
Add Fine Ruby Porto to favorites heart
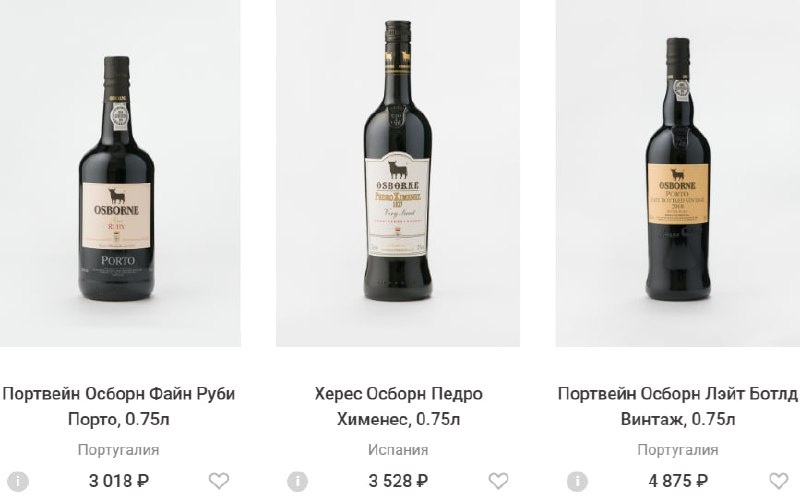[x=219, y=481]
